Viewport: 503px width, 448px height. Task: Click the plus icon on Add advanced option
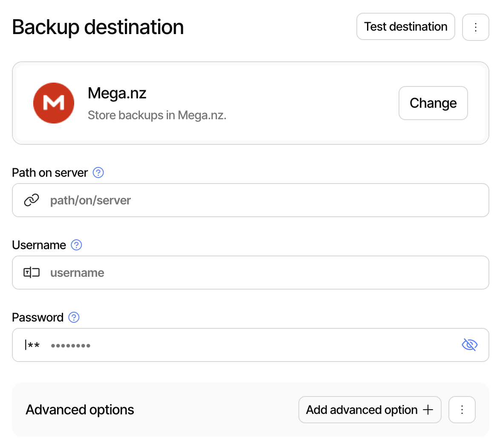pos(428,409)
